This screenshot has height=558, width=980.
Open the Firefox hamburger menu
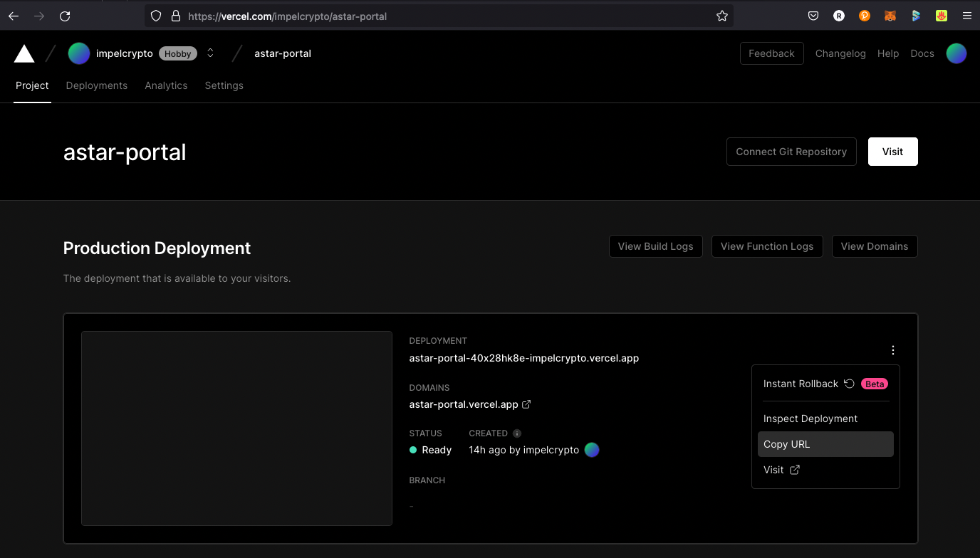(x=966, y=16)
